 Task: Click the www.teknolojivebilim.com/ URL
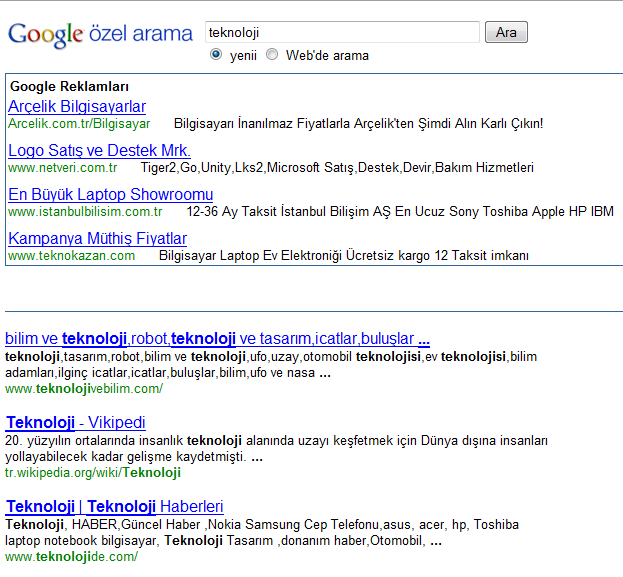click(x=84, y=389)
